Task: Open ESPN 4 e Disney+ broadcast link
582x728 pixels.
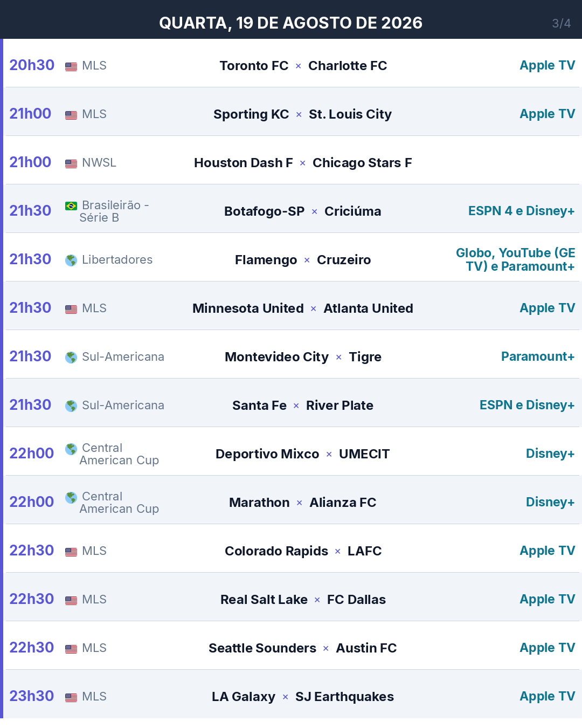Action: click(x=521, y=211)
